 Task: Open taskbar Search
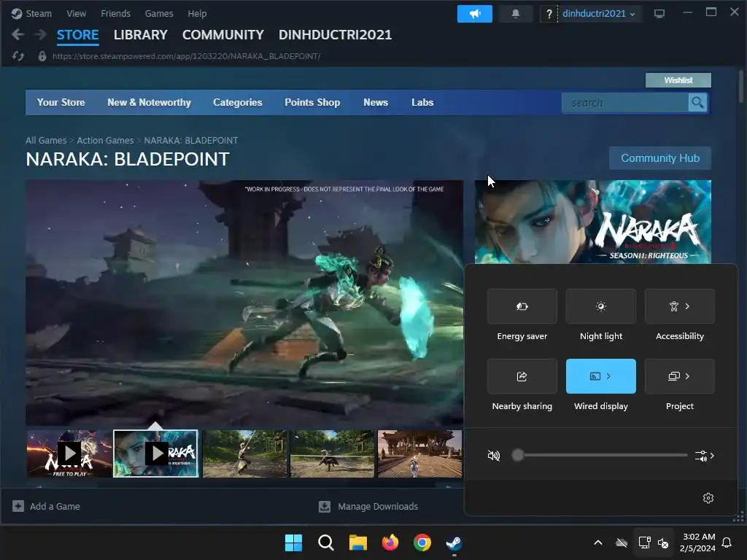[x=326, y=542]
